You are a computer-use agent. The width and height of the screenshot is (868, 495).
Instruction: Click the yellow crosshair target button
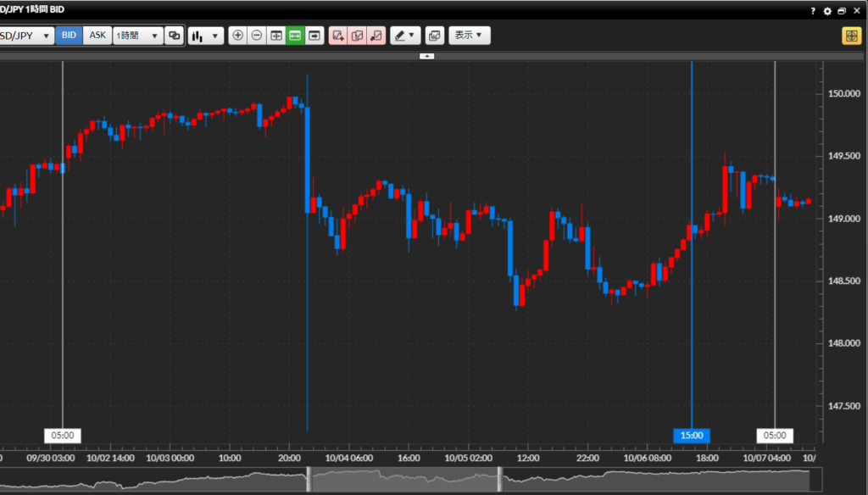click(851, 36)
